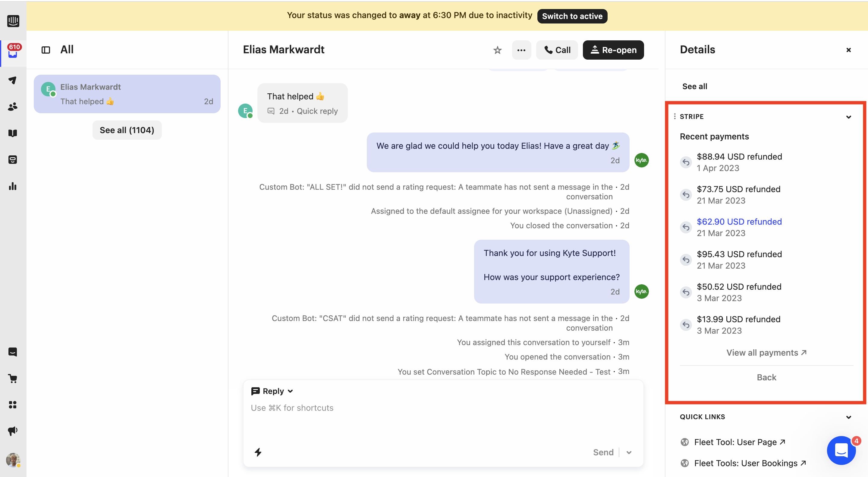Click the messages/speech bubble sidebar icon
Viewport: 868px width, 477px height.
pyautogui.click(x=13, y=352)
